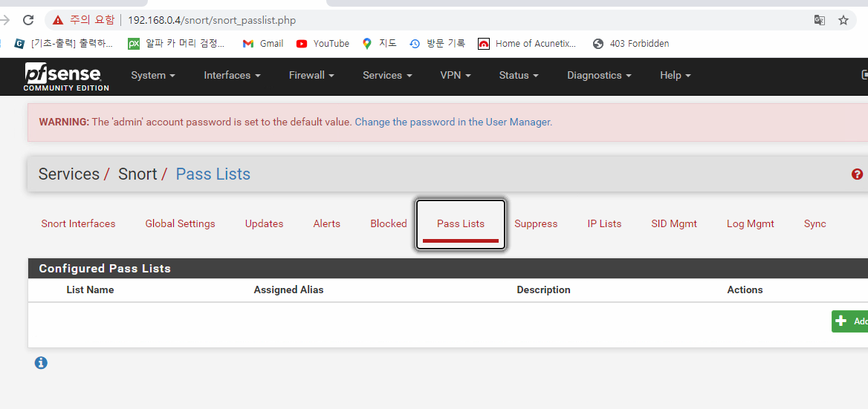This screenshot has height=409, width=868.
Task: Switch to the SID Mgmt tab
Action: (674, 224)
